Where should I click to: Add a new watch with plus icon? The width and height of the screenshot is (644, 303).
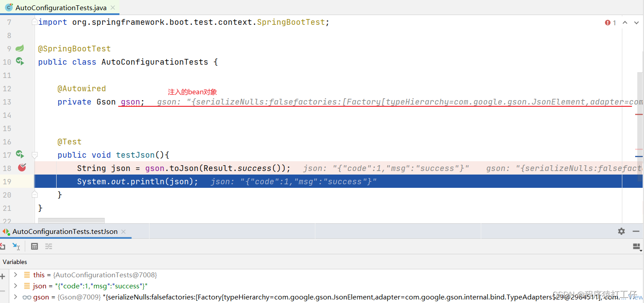3,276
